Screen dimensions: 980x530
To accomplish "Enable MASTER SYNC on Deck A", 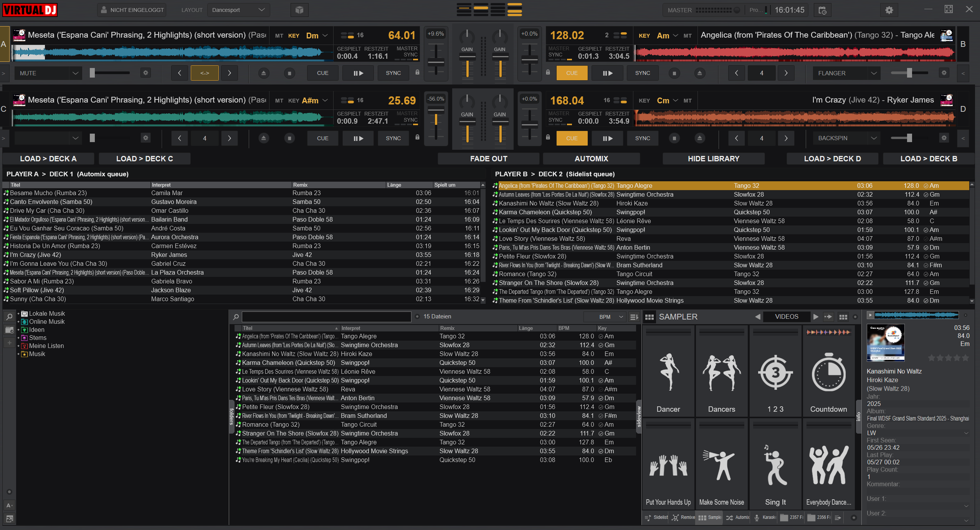I will click(x=407, y=52).
